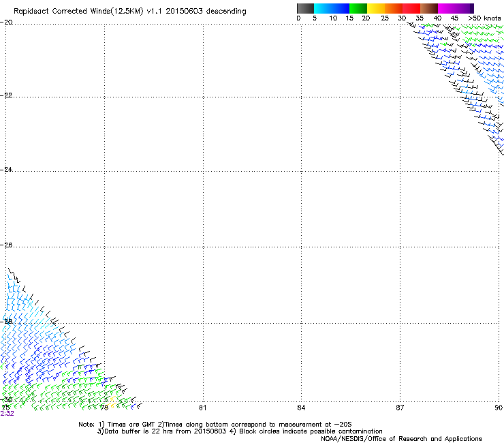Click the NOAA/NESDIS credit line
The height and width of the screenshot is (443, 504).
coord(401,439)
